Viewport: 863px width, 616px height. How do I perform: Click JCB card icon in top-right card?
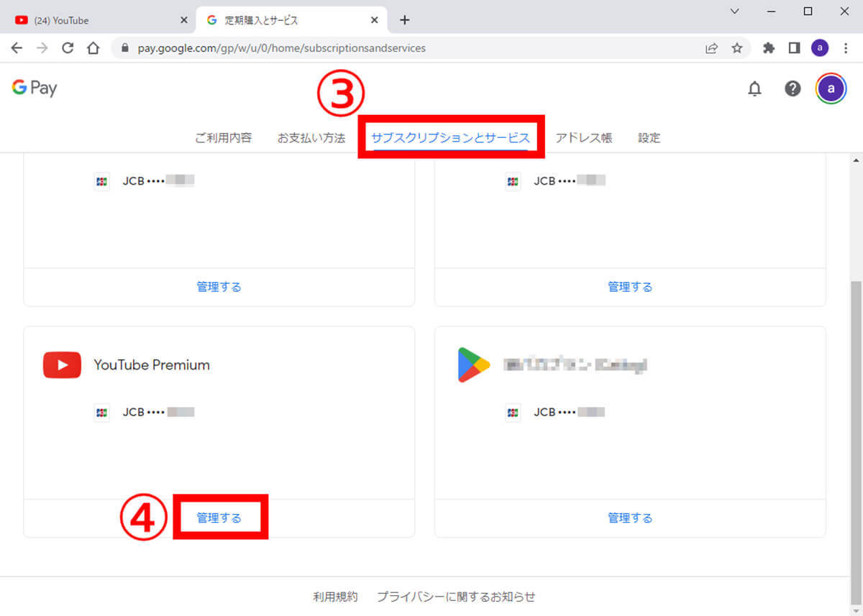513,181
